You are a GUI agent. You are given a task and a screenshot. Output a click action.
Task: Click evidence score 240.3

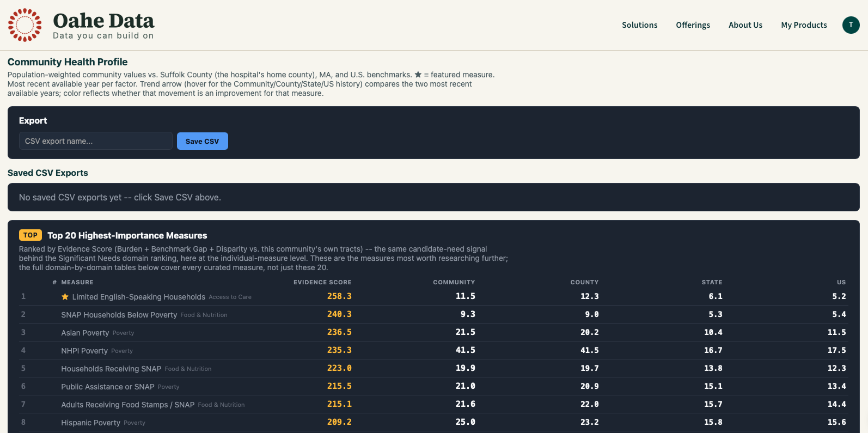tap(339, 314)
